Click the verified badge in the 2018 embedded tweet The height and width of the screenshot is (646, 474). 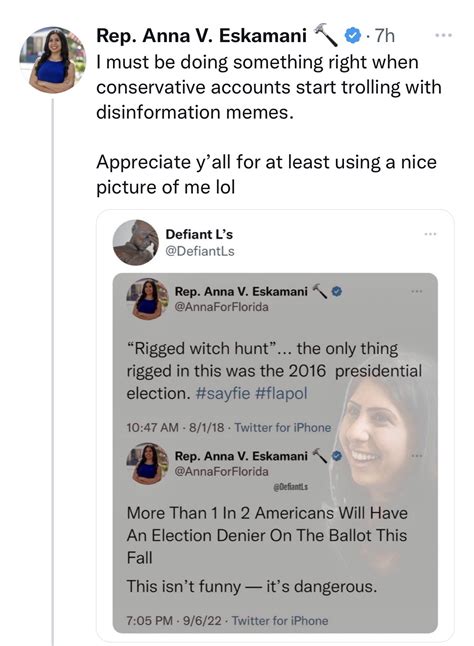[337, 291]
